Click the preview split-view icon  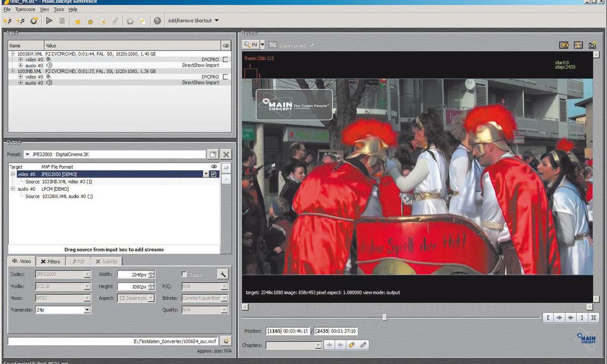pos(578,45)
